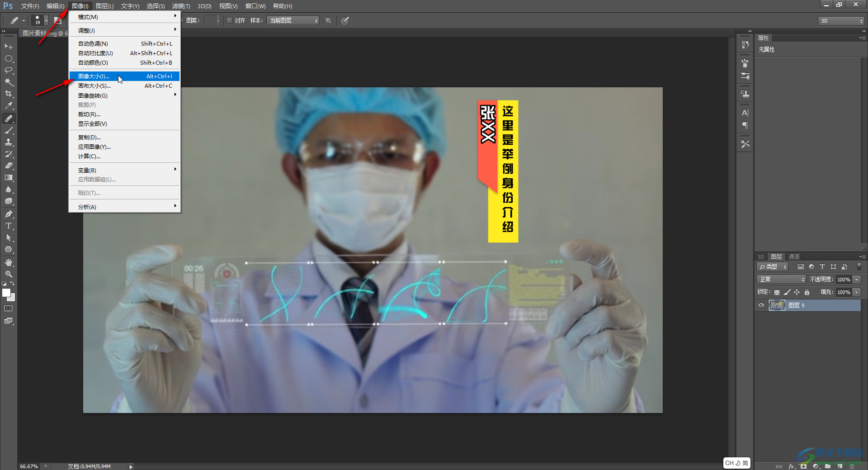Select the Horizontal Type tool
Screen dimensions: 868x470
tap(9, 226)
